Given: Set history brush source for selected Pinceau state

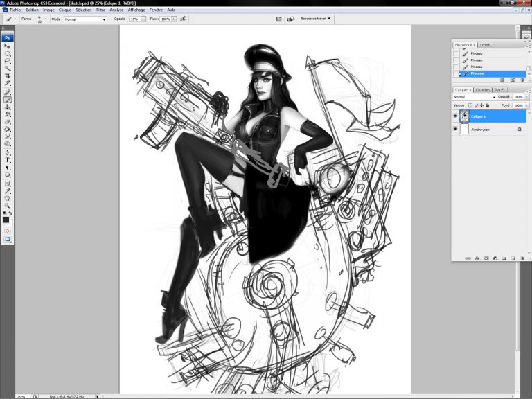Looking at the screenshot, I should click(456, 73).
